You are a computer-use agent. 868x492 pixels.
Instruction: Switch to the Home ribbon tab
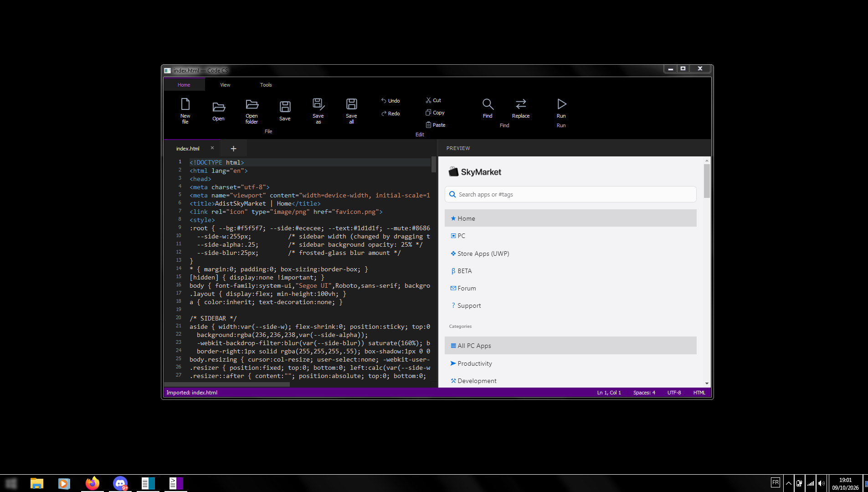[x=184, y=85]
